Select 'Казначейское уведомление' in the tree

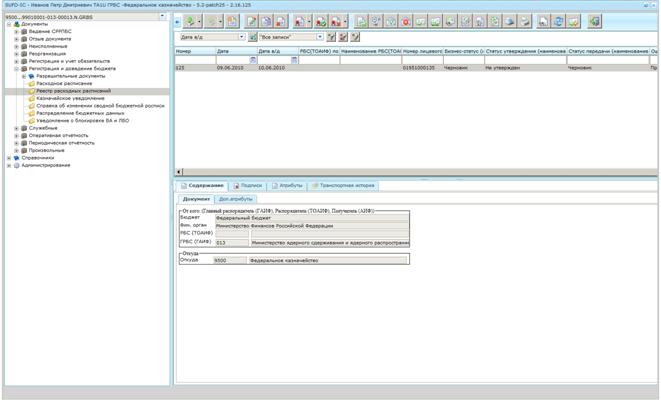click(70, 98)
